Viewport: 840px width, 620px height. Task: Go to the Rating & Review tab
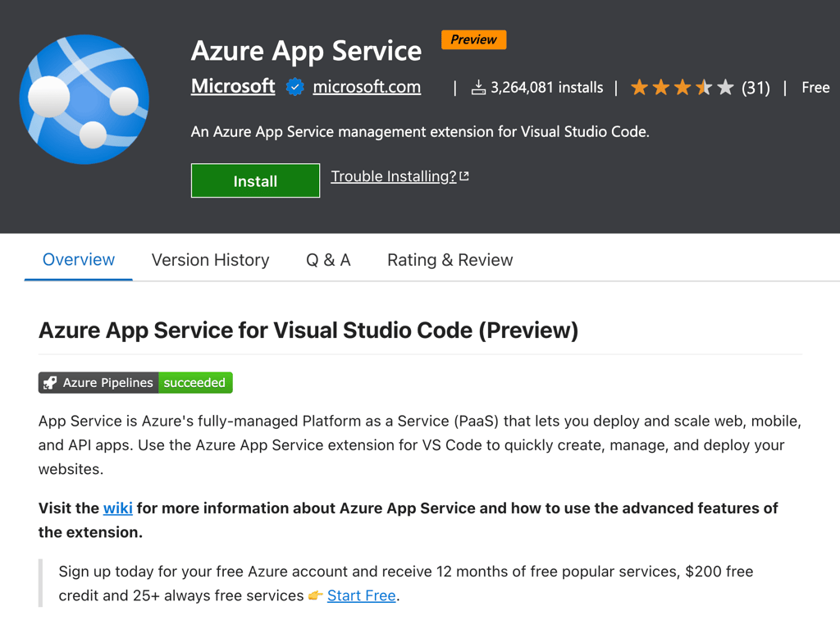click(x=450, y=260)
